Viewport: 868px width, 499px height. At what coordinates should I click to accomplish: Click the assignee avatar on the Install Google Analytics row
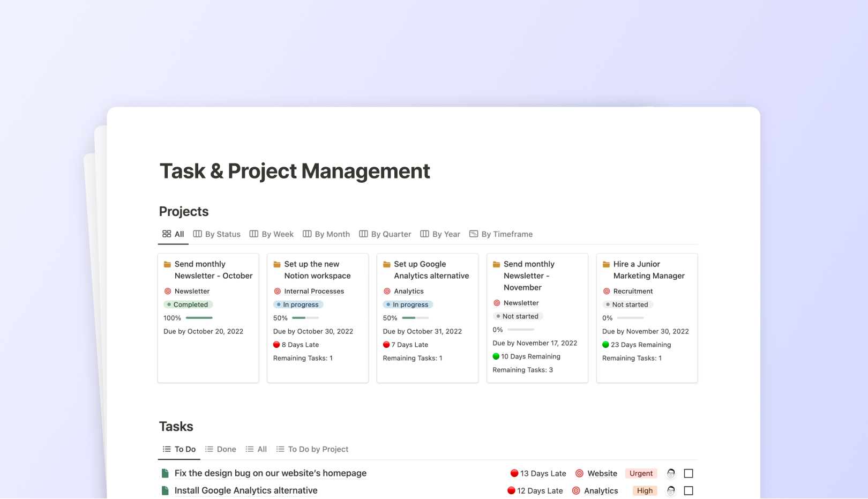670,490
